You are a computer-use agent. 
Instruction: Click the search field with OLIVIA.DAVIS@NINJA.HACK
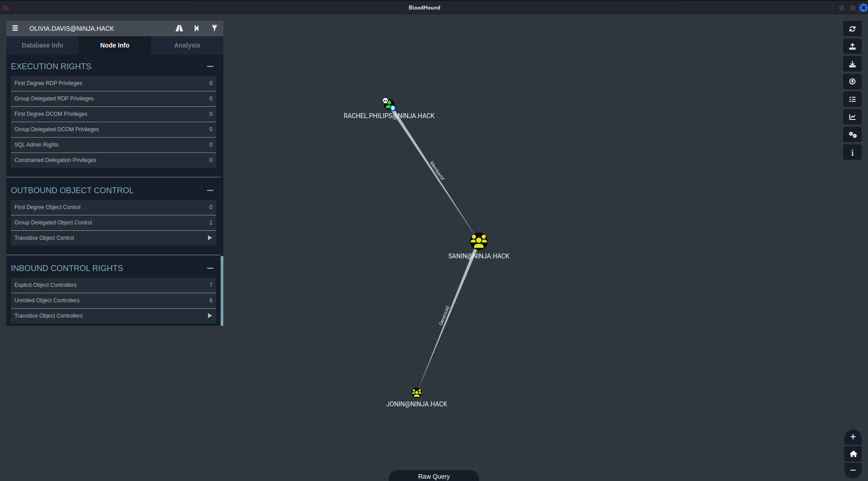pyautogui.click(x=97, y=29)
